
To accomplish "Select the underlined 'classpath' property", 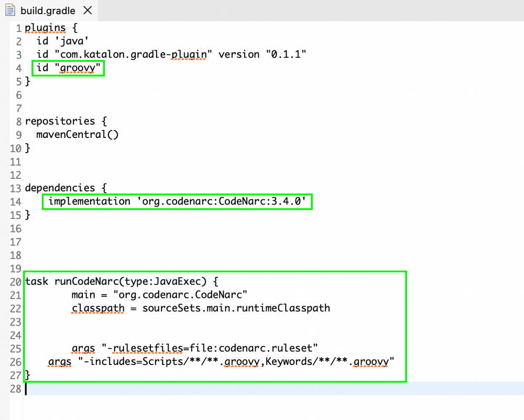I will (97, 309).
